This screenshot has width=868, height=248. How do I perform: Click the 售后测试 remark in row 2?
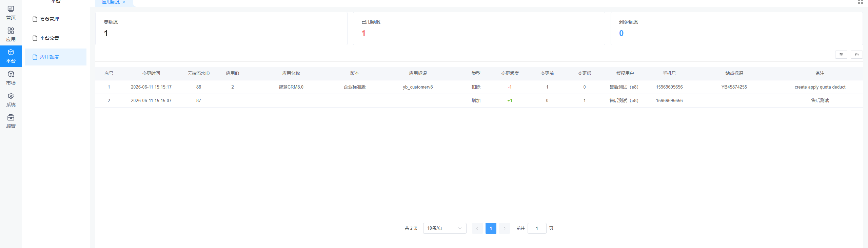click(820, 101)
